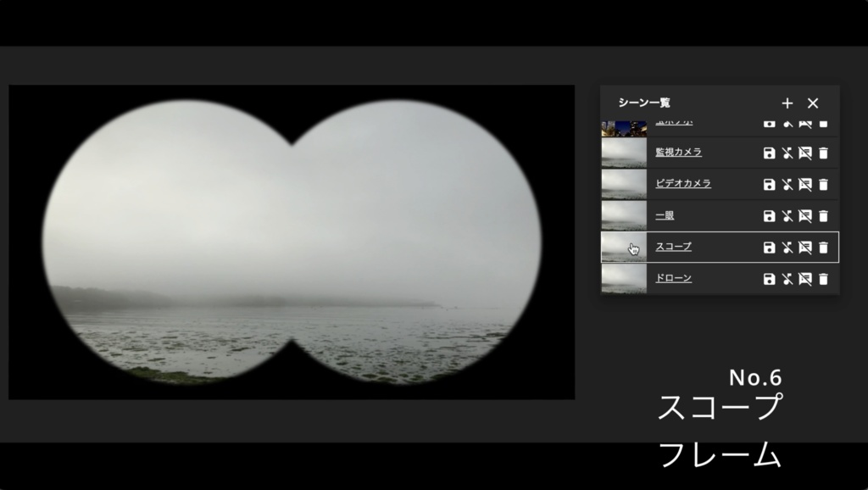Select the スコープ scene thumbnail

pyautogui.click(x=624, y=248)
